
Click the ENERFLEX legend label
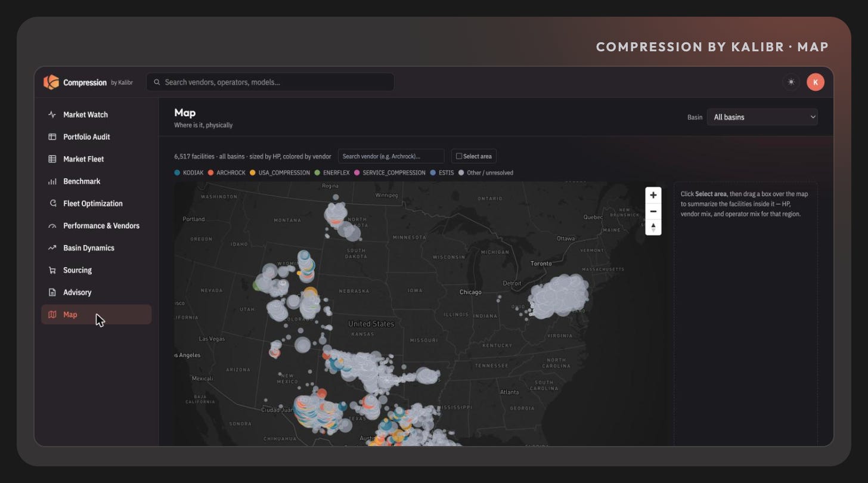tap(336, 173)
